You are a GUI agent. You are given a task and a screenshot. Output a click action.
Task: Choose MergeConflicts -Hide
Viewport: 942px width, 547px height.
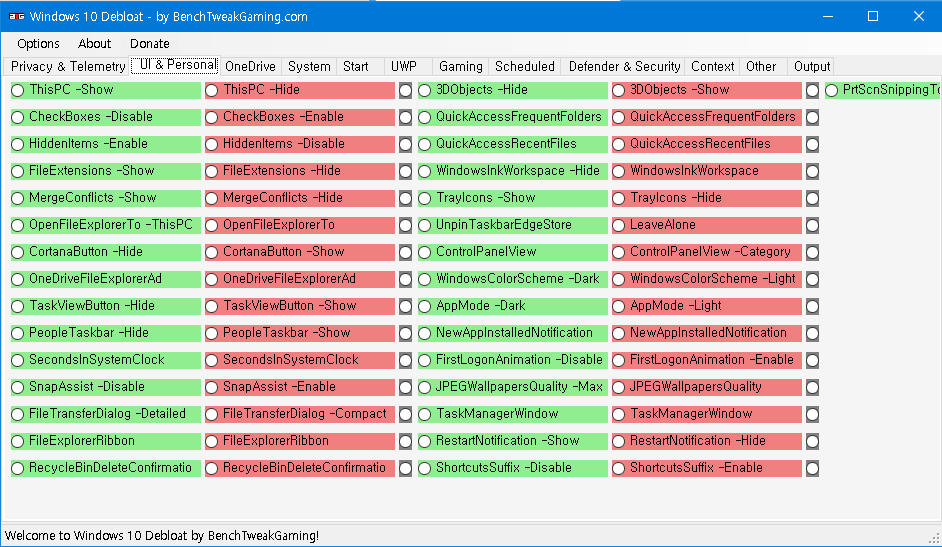[x=300, y=198]
